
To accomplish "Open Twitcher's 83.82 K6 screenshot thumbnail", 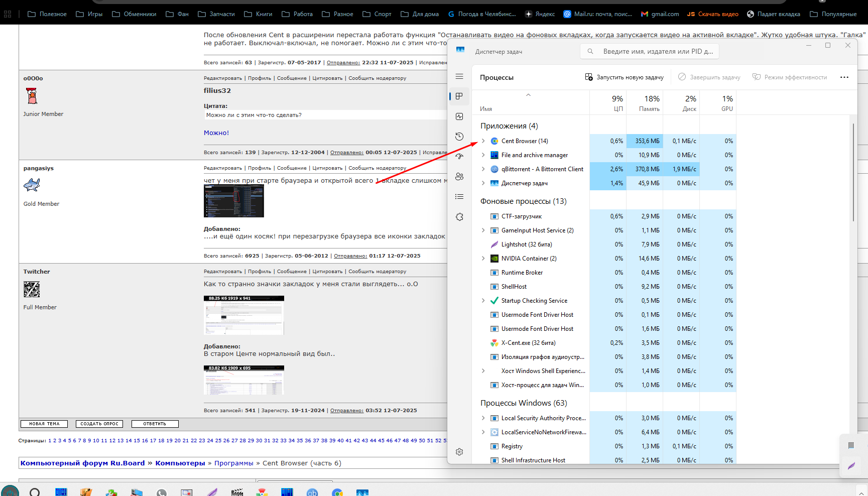I will pos(244,380).
